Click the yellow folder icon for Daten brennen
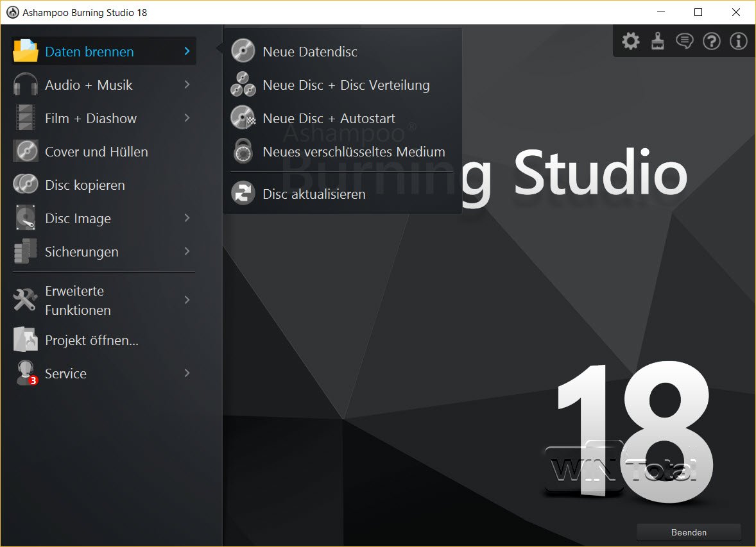756x547 pixels. (26, 51)
